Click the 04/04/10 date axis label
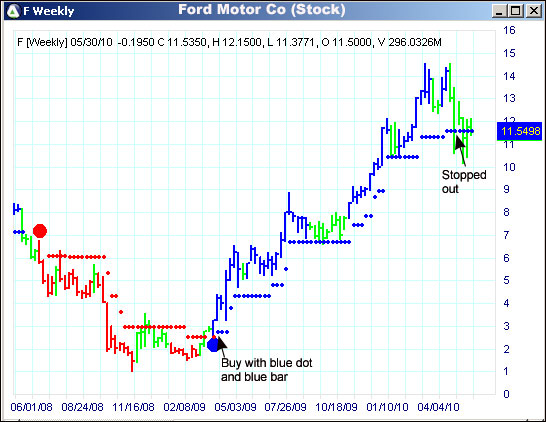Screen dimensions: 546x422 tap(438, 407)
